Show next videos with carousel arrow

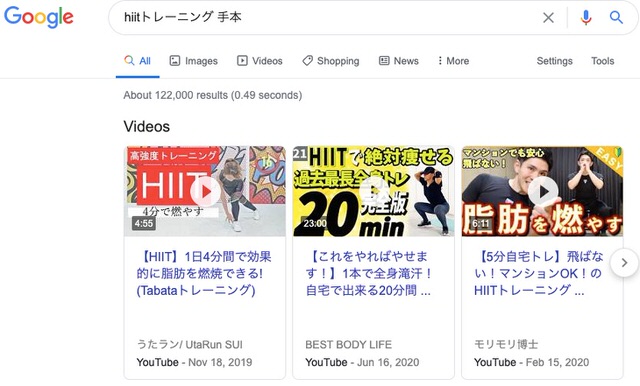click(624, 262)
